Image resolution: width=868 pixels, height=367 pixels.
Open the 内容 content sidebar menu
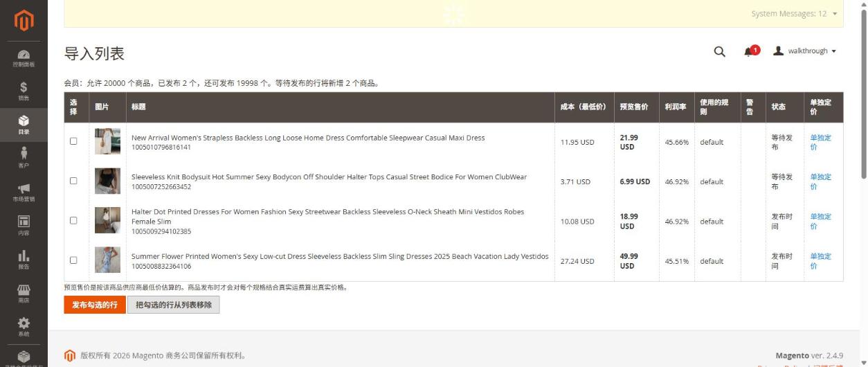24,225
